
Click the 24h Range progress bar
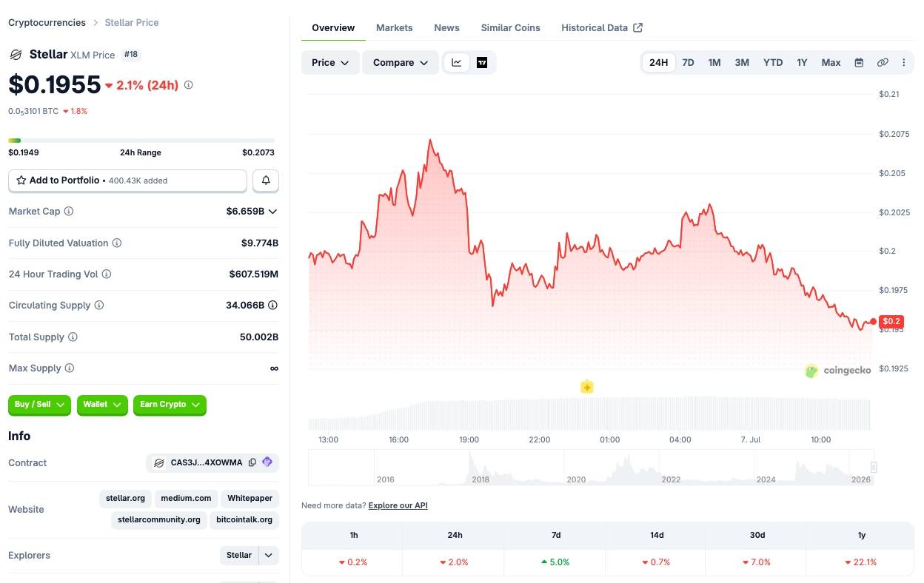[x=141, y=141]
